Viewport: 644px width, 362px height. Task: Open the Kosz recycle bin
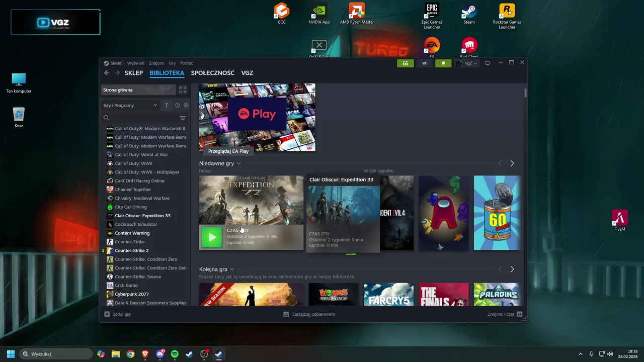(19, 117)
